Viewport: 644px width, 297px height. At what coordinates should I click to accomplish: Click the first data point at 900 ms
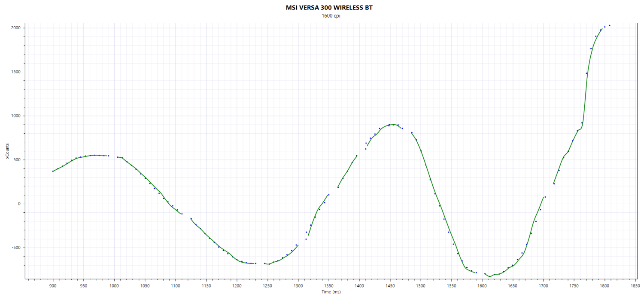pos(53,171)
